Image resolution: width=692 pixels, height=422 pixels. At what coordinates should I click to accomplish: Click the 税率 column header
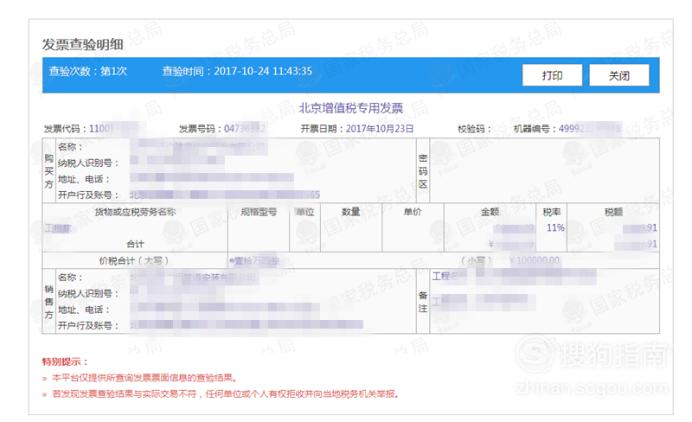(552, 212)
